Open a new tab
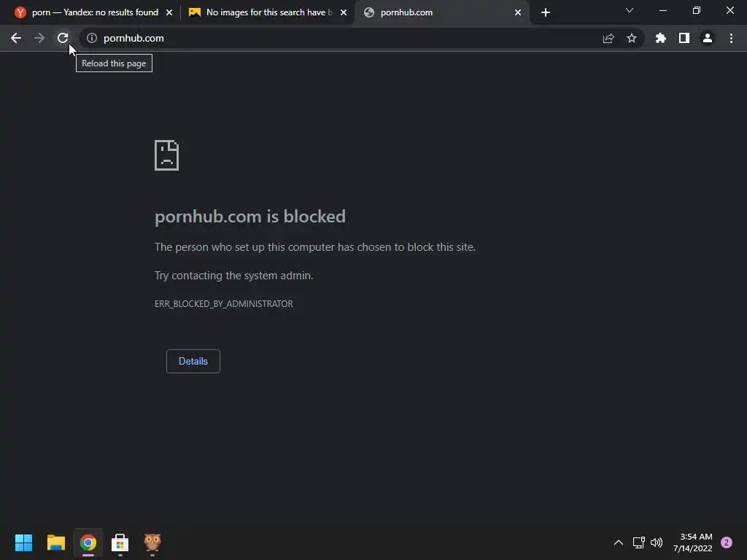 546,12
